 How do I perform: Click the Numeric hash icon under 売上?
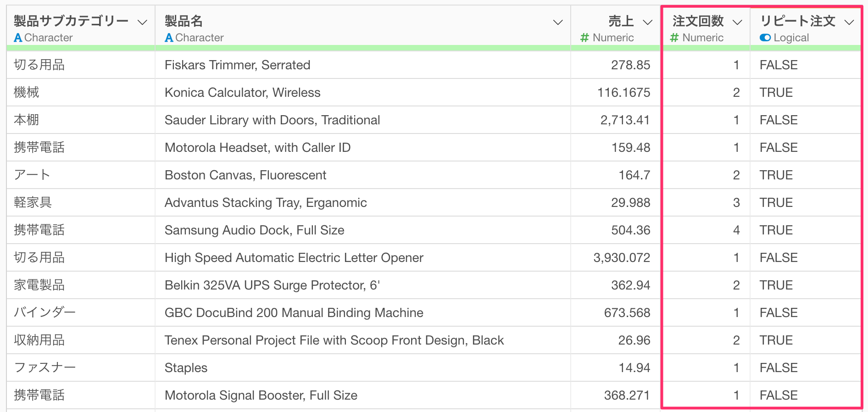[x=584, y=38]
